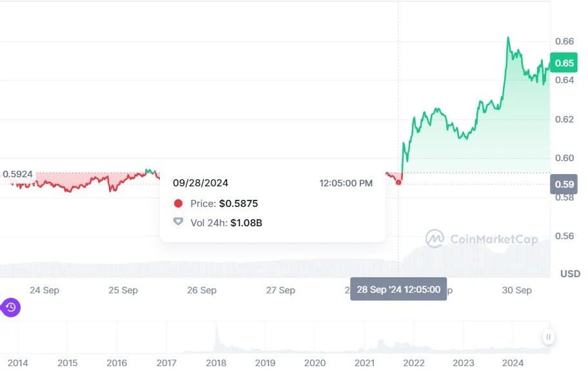Toggle the 0.5924 baseline price label
The height and width of the screenshot is (372, 588).
coord(16,172)
